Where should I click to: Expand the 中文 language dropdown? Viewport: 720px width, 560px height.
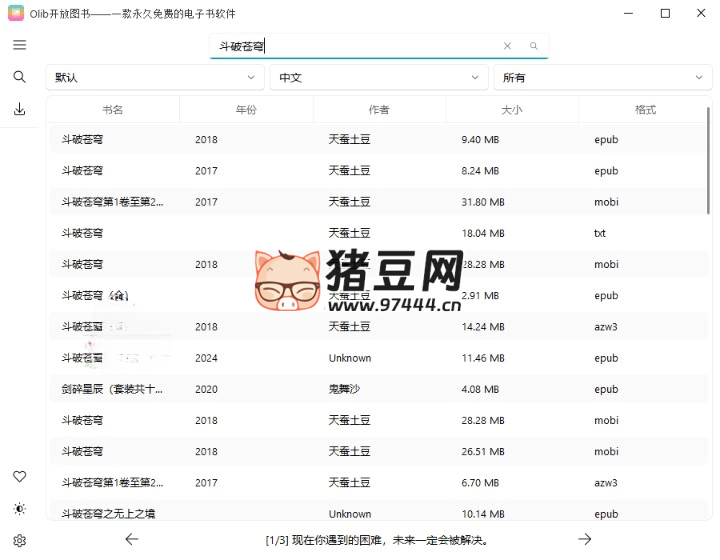click(379, 78)
